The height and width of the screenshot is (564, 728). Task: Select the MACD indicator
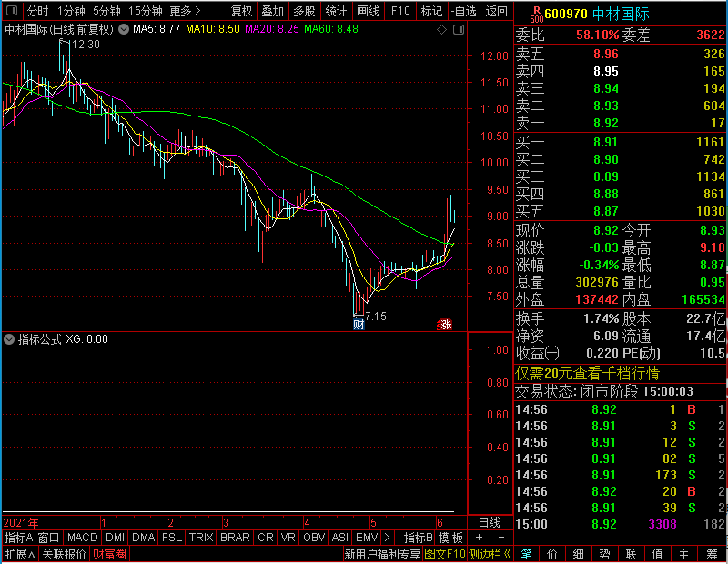(82, 538)
